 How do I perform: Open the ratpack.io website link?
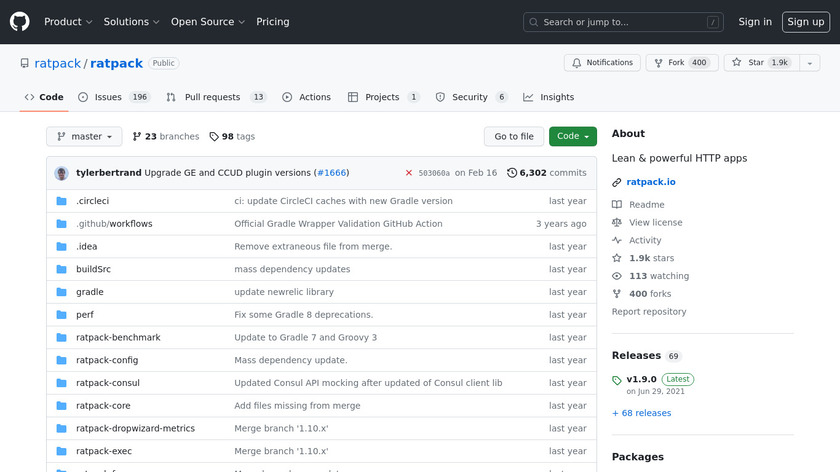pos(651,183)
